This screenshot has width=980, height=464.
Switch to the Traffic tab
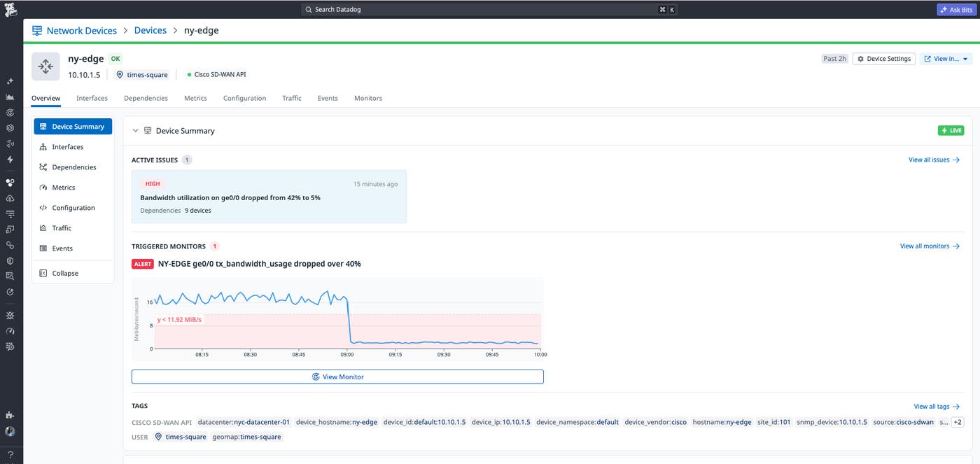tap(292, 98)
